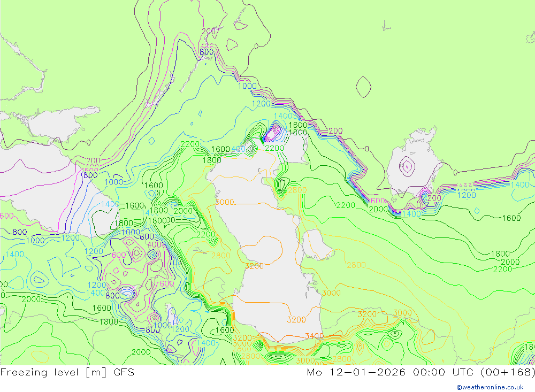Click the 'Freezing level [m] GFS' map title
Image resolution: width=535 pixels, height=392 pixels.
[67, 372]
